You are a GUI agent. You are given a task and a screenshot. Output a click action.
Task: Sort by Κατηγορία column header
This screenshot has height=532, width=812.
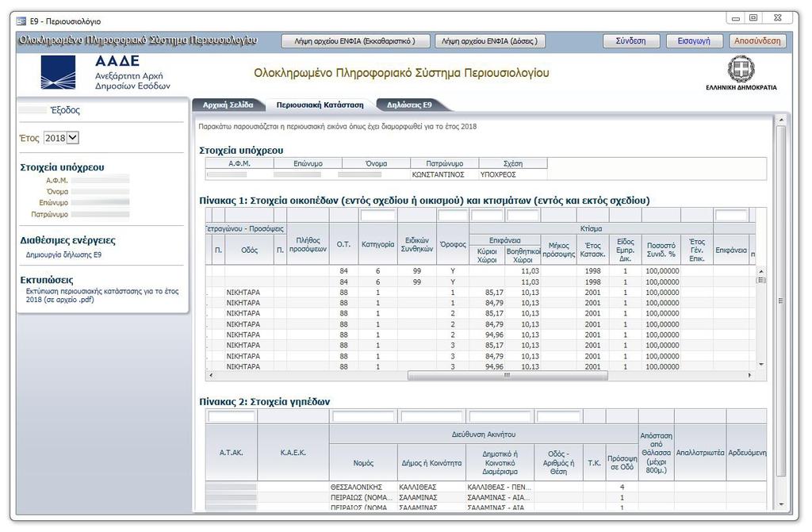pyautogui.click(x=377, y=244)
